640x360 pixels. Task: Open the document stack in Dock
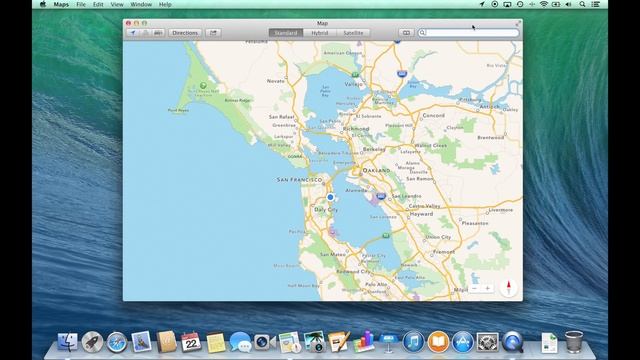[549, 342]
